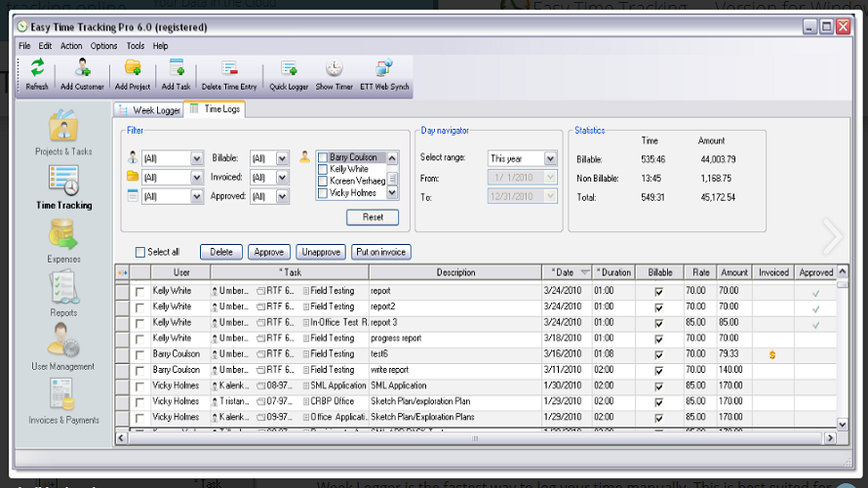868x488 pixels.
Task: Open the From date picker dropdown
Action: tap(550, 178)
